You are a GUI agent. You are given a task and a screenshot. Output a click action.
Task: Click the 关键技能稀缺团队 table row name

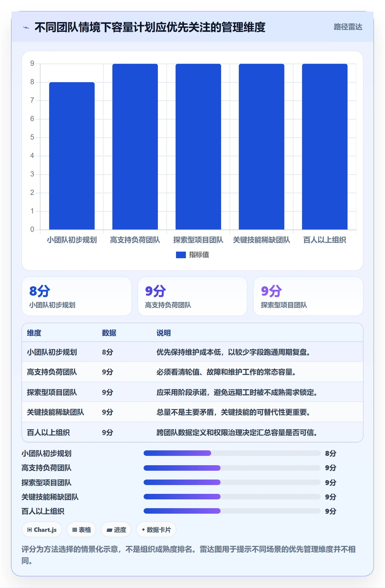click(x=56, y=412)
